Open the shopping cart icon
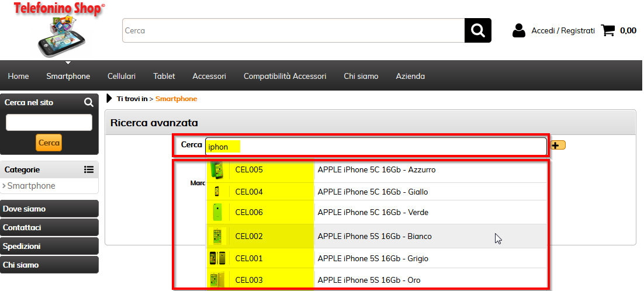This screenshot has height=291, width=644. coord(608,30)
